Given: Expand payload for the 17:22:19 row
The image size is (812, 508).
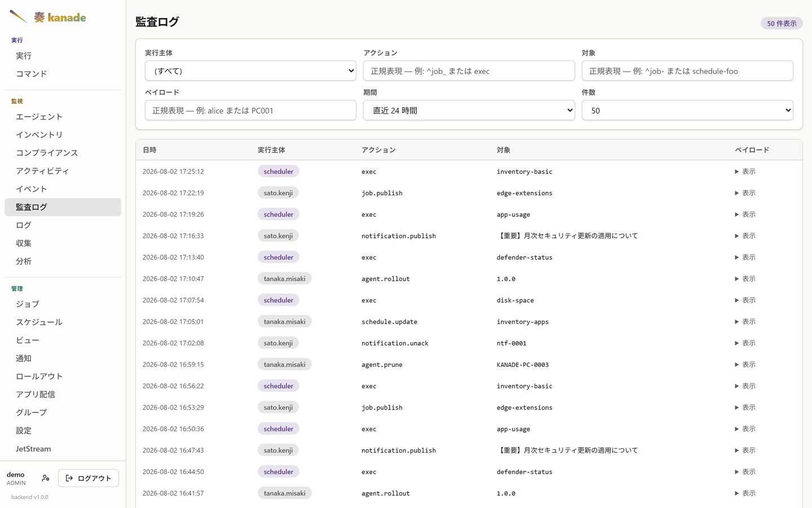Looking at the screenshot, I should pyautogui.click(x=745, y=193).
